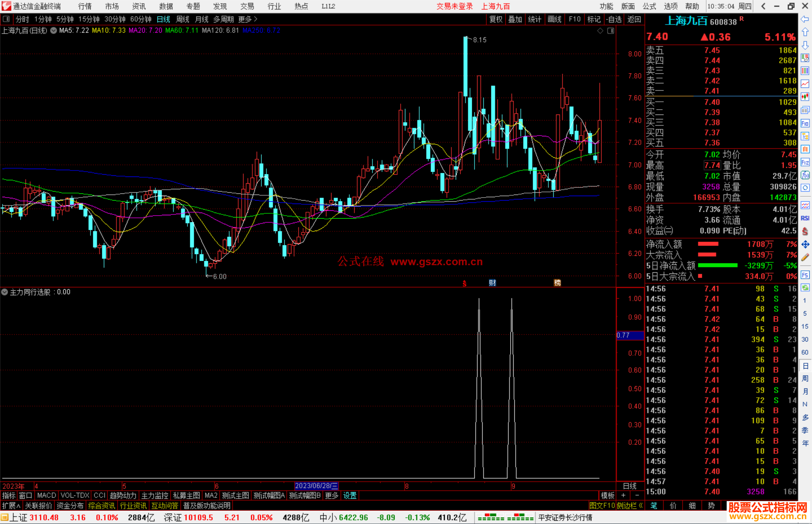Viewport: 812px width, 524px height.
Task: Toggle the panel layout icon left of 分时
Action: pyautogui.click(x=6, y=19)
